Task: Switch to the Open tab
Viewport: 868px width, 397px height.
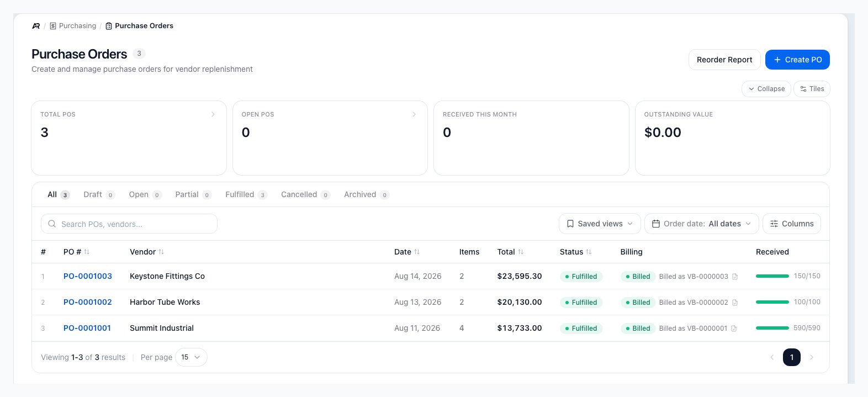Action: [145, 195]
